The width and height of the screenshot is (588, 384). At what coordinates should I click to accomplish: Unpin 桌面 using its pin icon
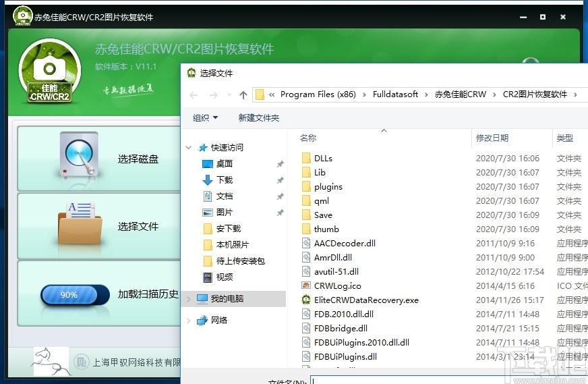click(x=280, y=164)
